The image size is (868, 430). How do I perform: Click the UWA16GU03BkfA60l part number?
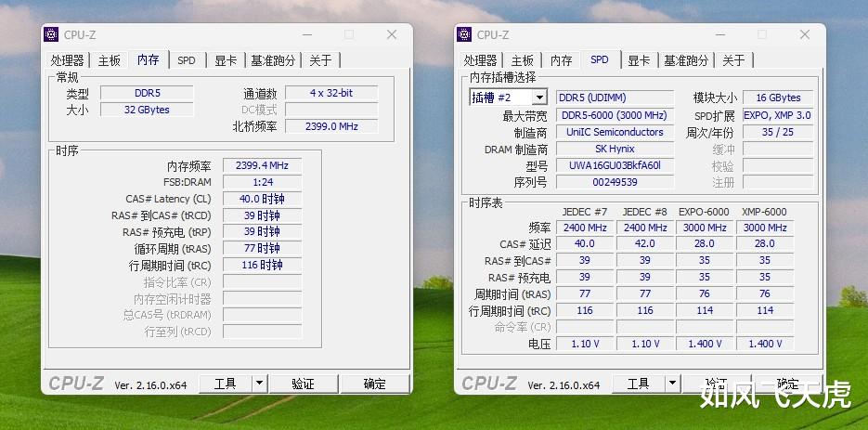point(615,165)
